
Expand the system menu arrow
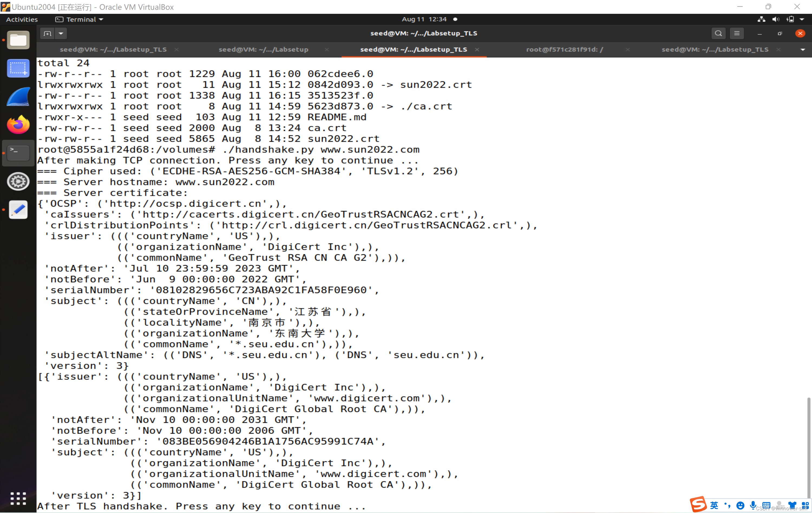coord(802,19)
